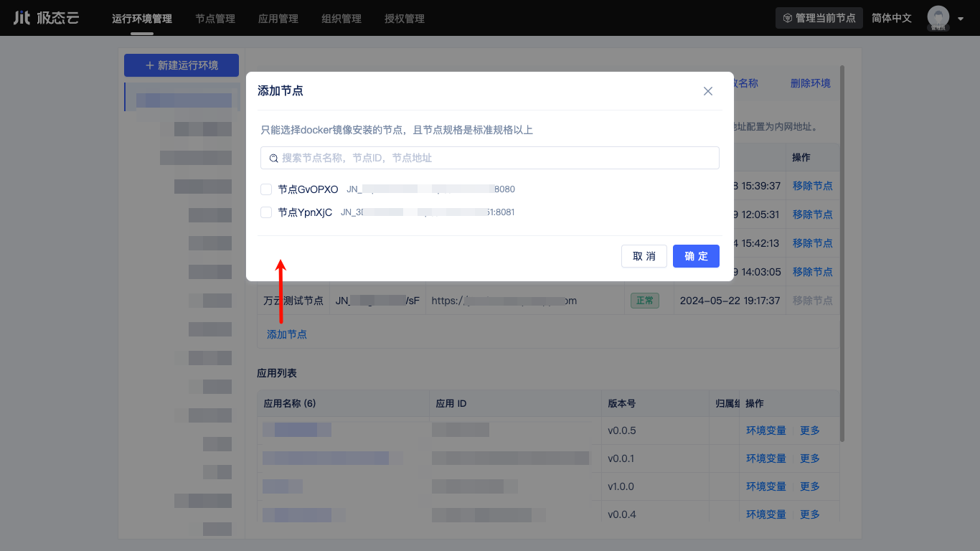
Task: Click 环境变量 for version v0.0.1
Action: (x=766, y=458)
